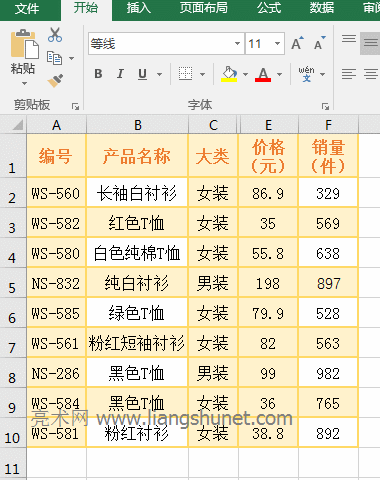Screen dimensions: 380x480
Task: Toggle Italic formatting
Action: click(x=120, y=74)
